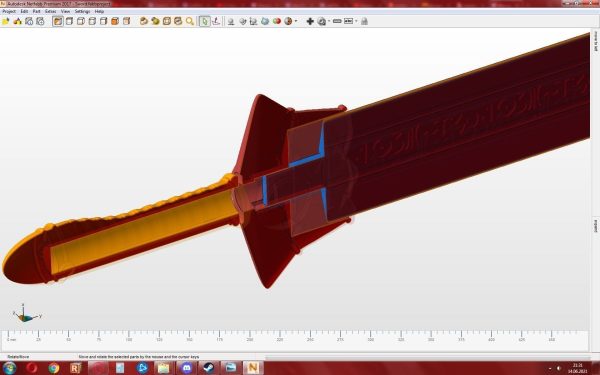Click the yellow magnifying glass zoom icon

pos(190,21)
